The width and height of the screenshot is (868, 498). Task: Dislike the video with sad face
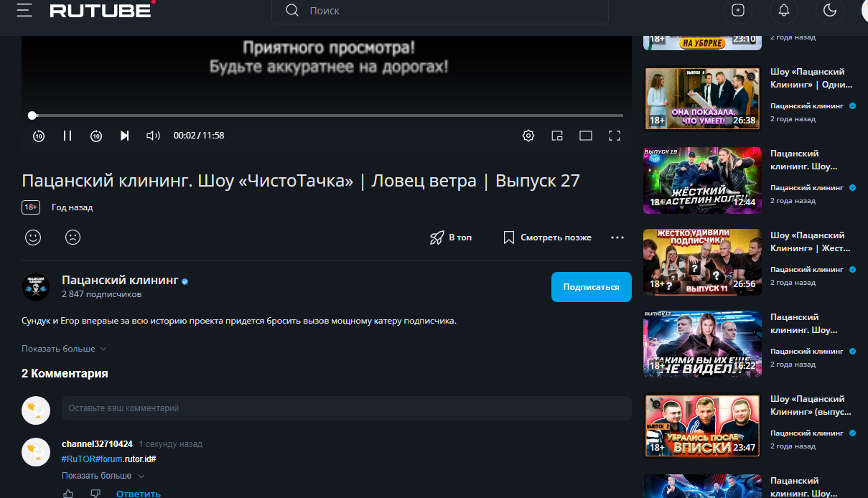point(73,237)
